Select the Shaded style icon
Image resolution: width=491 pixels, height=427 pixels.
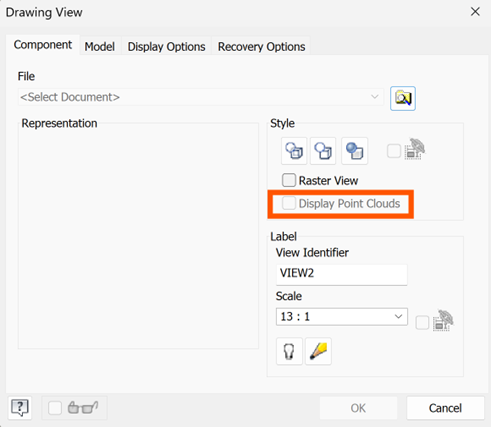(354, 151)
